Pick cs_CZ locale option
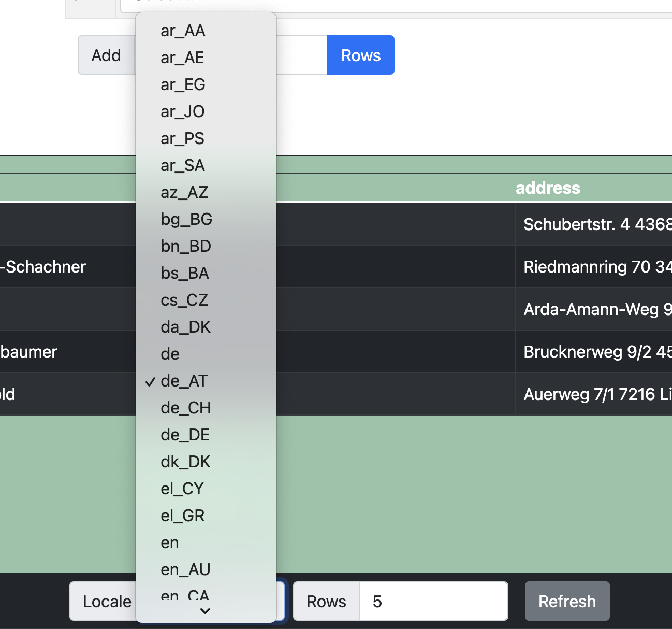Screen dimensions: 672x629 (x=184, y=301)
